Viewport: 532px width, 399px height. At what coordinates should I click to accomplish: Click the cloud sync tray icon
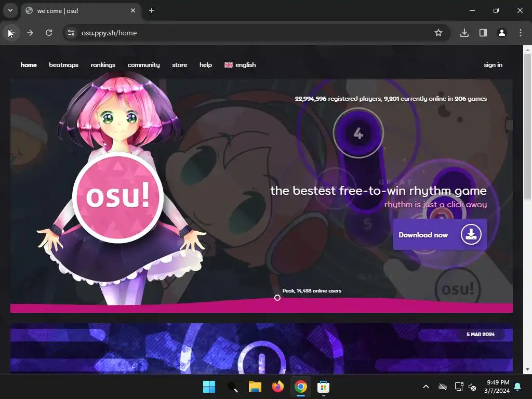click(443, 387)
